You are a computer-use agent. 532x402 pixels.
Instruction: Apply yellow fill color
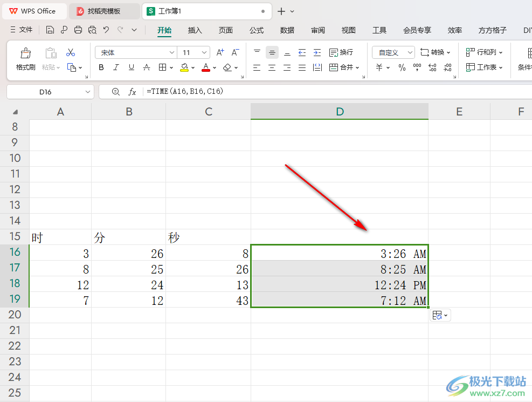[x=184, y=67]
